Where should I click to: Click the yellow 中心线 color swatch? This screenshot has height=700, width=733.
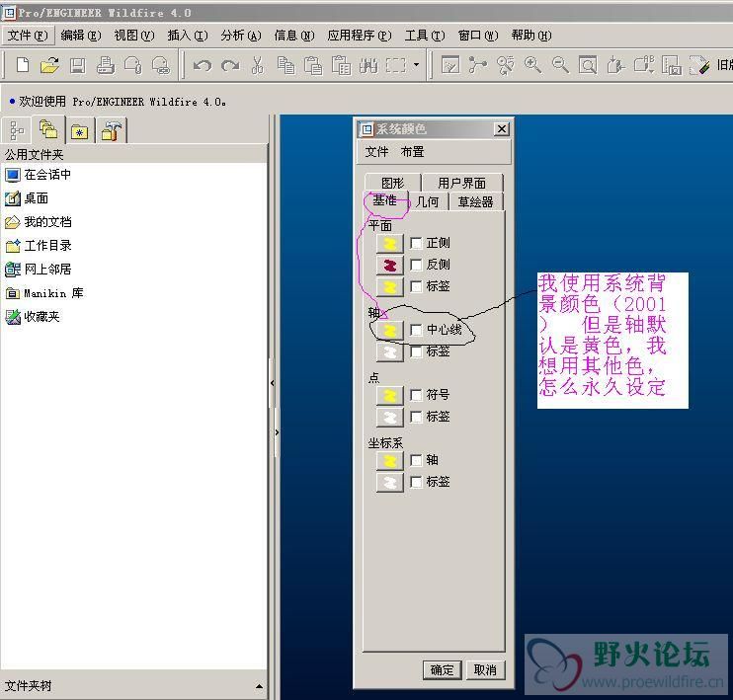point(390,331)
